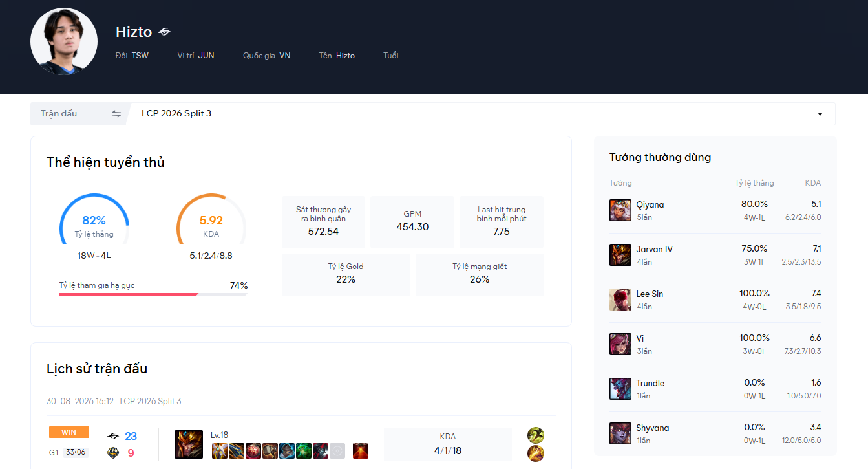Image resolution: width=868 pixels, height=469 pixels.
Task: Click the TSW team name in header
Action: (140, 56)
